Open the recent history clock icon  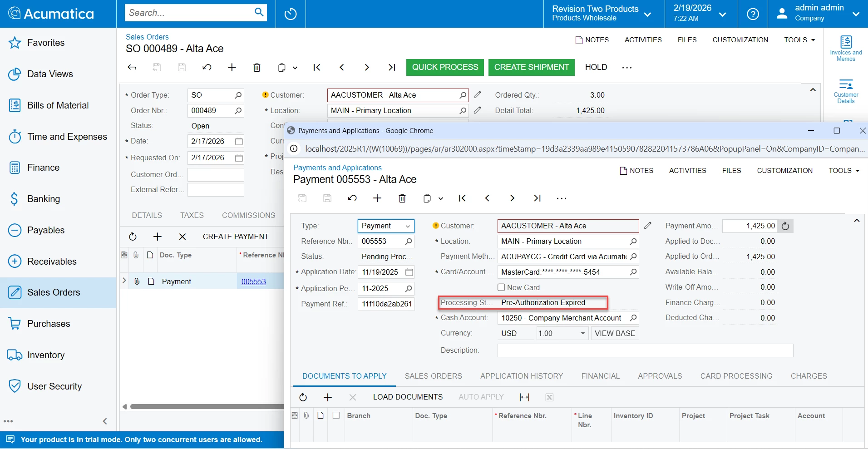[291, 14]
